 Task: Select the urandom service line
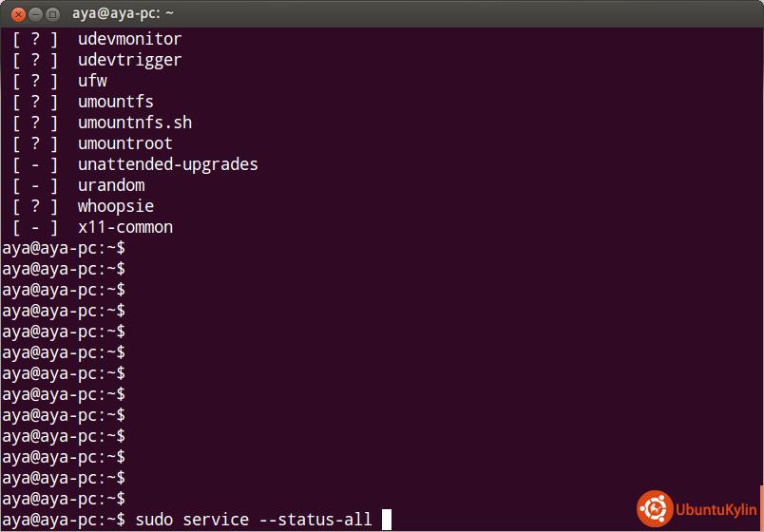pos(110,185)
